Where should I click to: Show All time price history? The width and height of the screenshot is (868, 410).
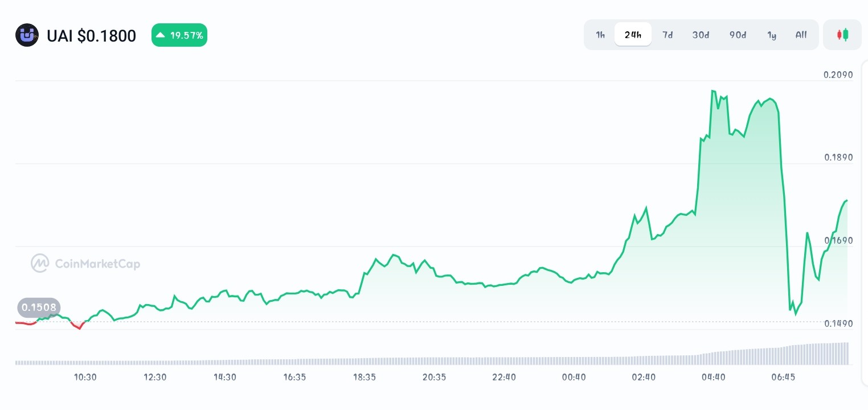[x=801, y=35]
